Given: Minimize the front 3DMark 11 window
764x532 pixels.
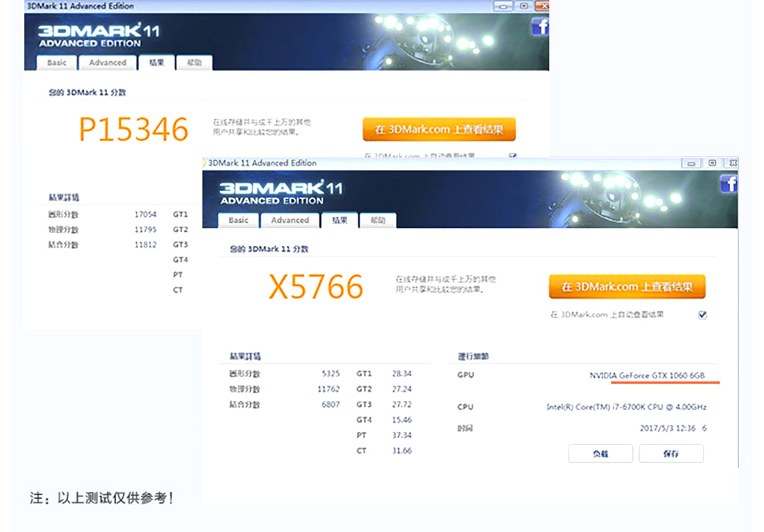Looking at the screenshot, I should pos(691,163).
